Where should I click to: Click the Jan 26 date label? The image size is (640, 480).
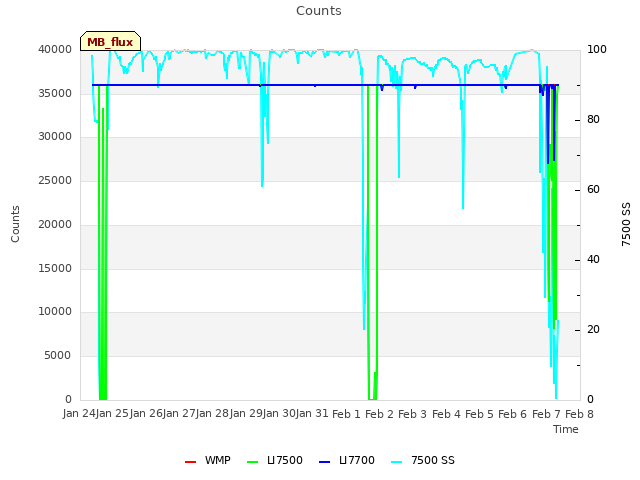[x=146, y=414]
